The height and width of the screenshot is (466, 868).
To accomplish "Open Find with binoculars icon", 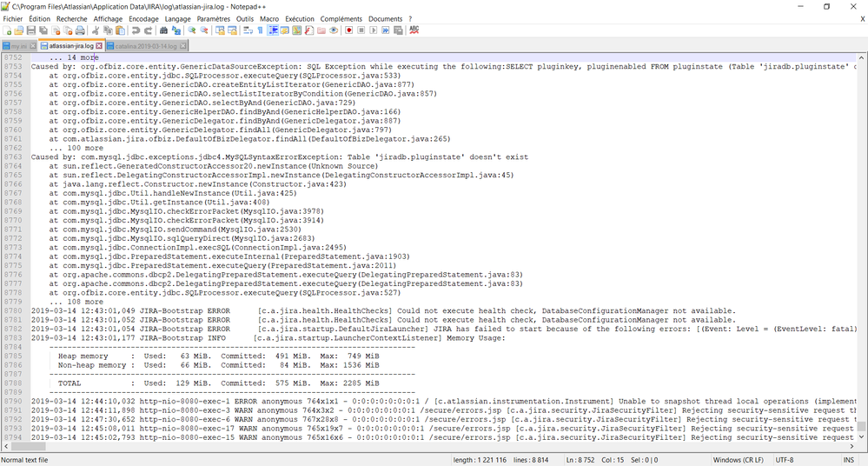I will [x=164, y=30].
